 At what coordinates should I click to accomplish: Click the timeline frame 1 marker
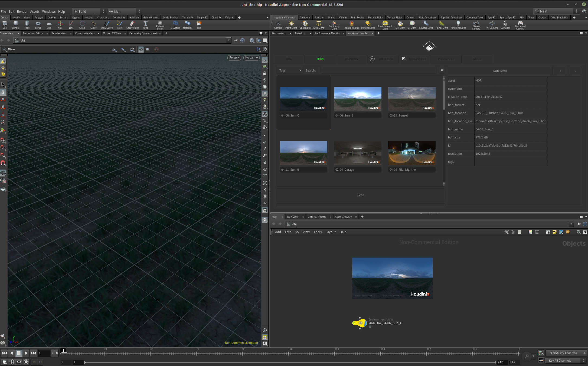63,351
